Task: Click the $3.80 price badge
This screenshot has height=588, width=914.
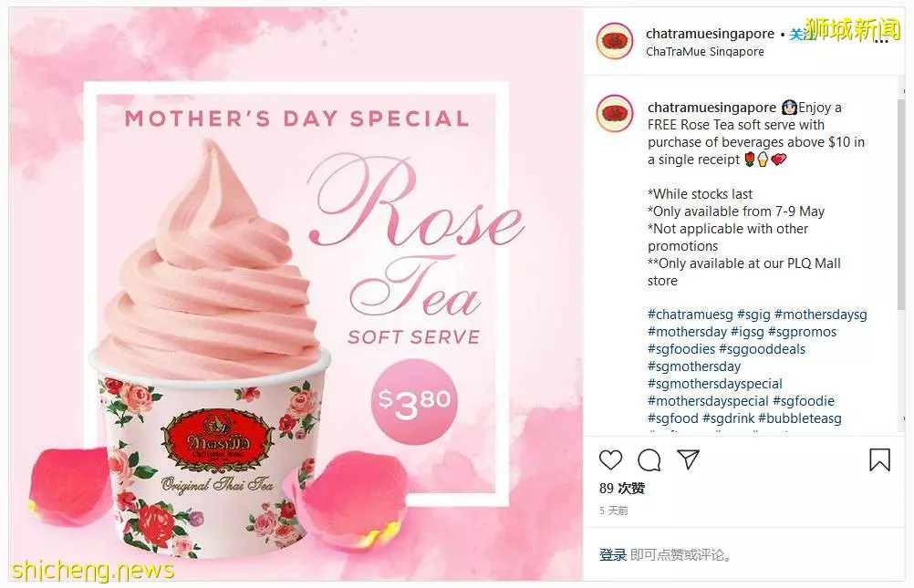Action: coord(414,401)
